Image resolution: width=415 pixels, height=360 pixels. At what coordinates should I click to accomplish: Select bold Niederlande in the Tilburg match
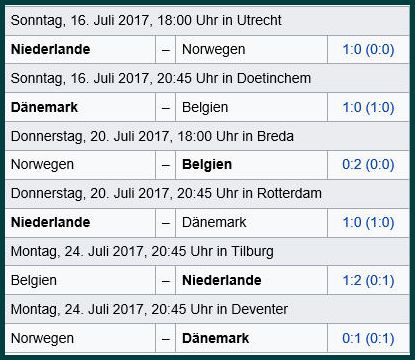[x=222, y=280]
